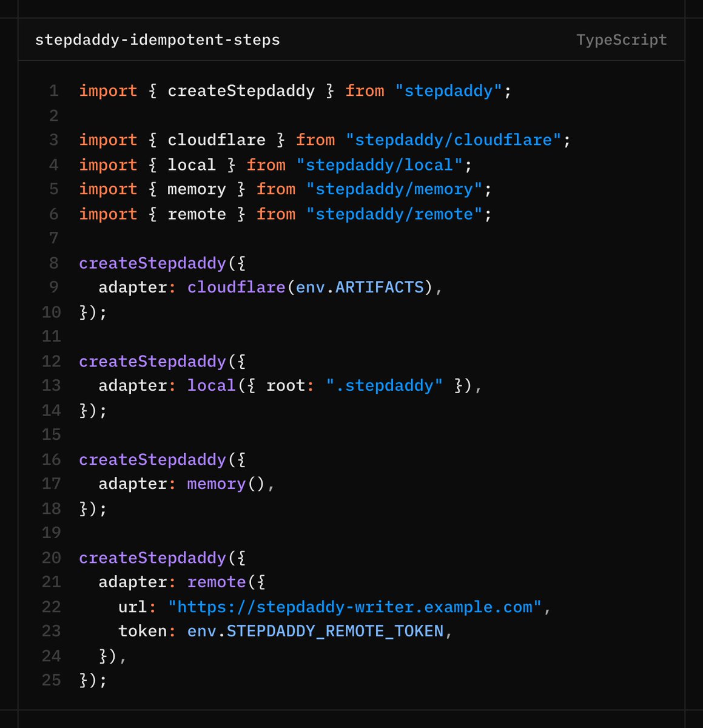Click createStepdaddy call on line 16
The width and height of the screenshot is (703, 728).
pyautogui.click(x=152, y=460)
